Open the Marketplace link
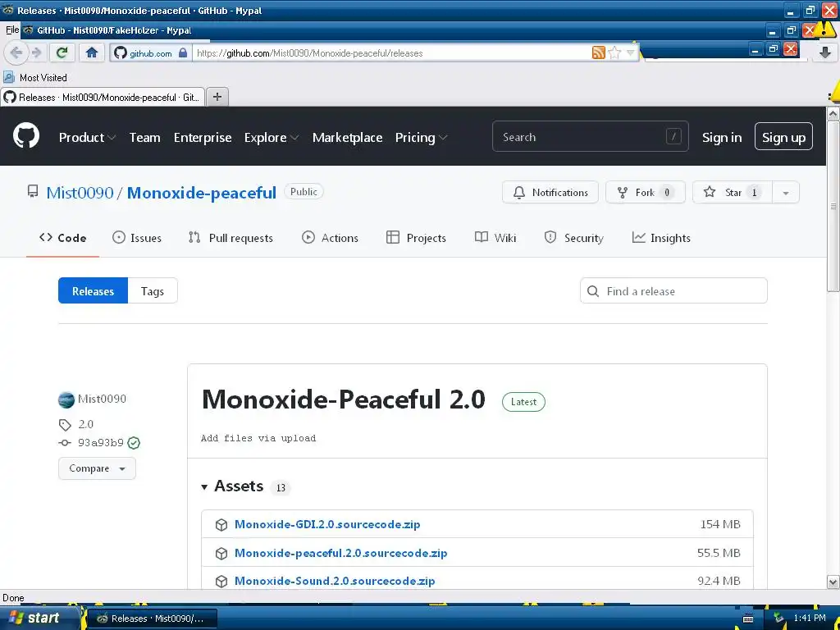This screenshot has width=840, height=630. click(x=347, y=137)
